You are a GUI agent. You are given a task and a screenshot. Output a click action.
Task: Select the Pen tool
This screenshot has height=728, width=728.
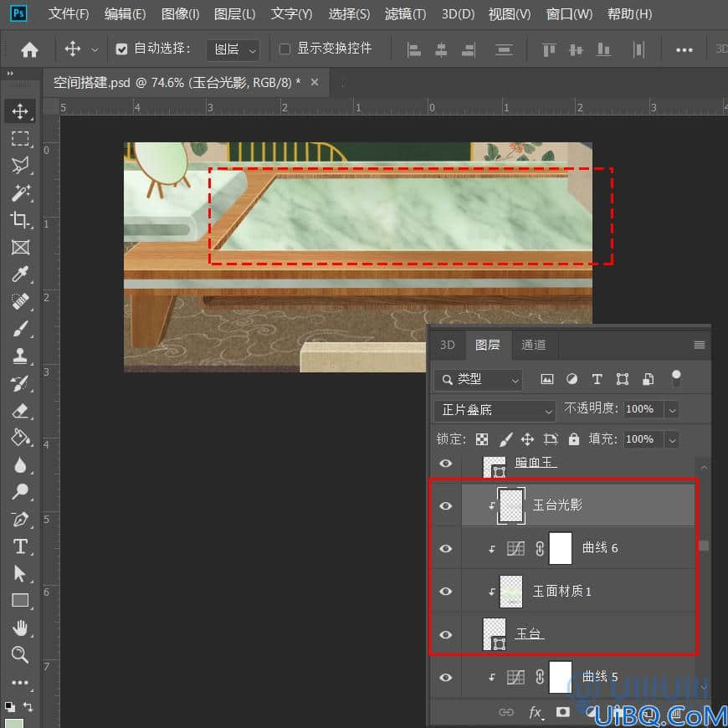(x=20, y=519)
